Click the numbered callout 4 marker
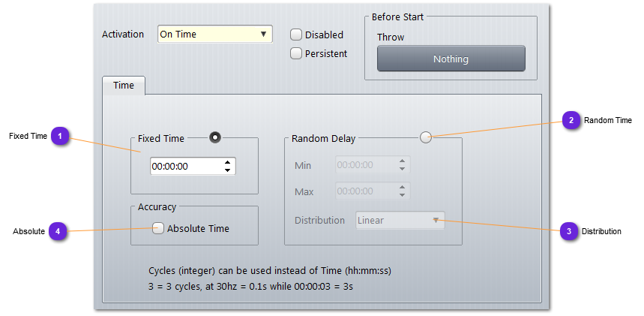Screen dimensions: 644x316 (58, 231)
